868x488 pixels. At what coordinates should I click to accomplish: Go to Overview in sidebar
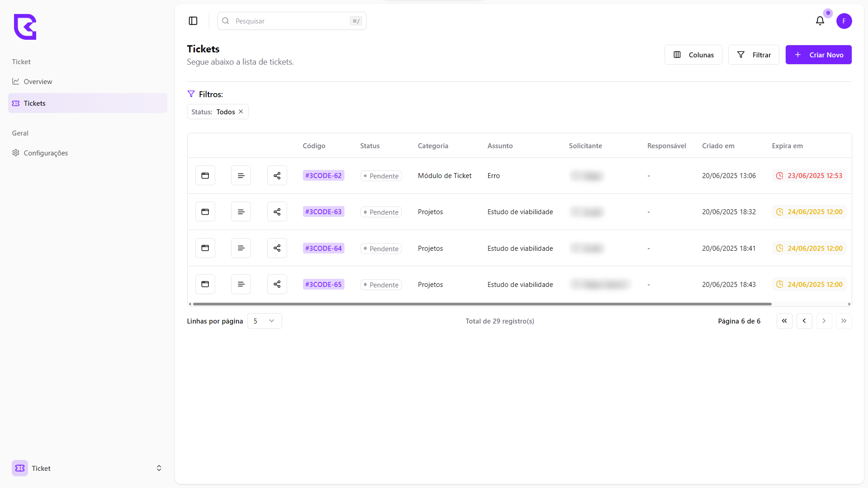[x=38, y=81]
